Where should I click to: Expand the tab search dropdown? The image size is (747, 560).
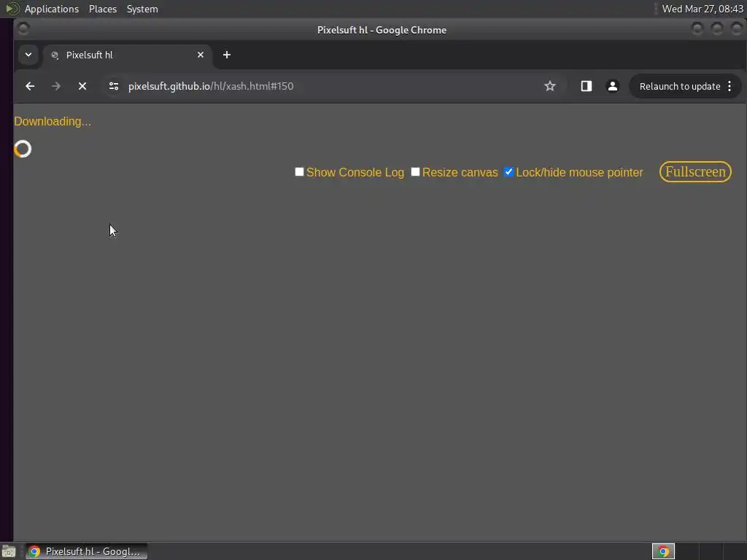click(28, 55)
